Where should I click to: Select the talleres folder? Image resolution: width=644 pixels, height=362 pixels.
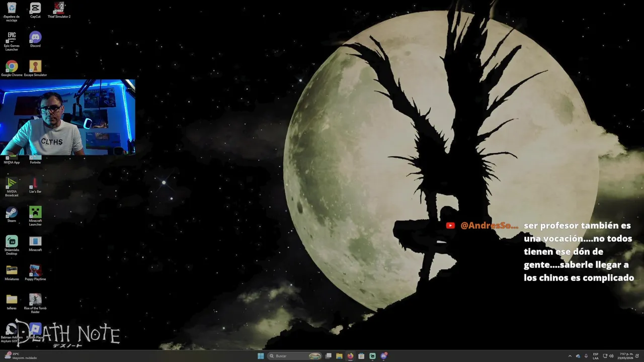(12, 302)
